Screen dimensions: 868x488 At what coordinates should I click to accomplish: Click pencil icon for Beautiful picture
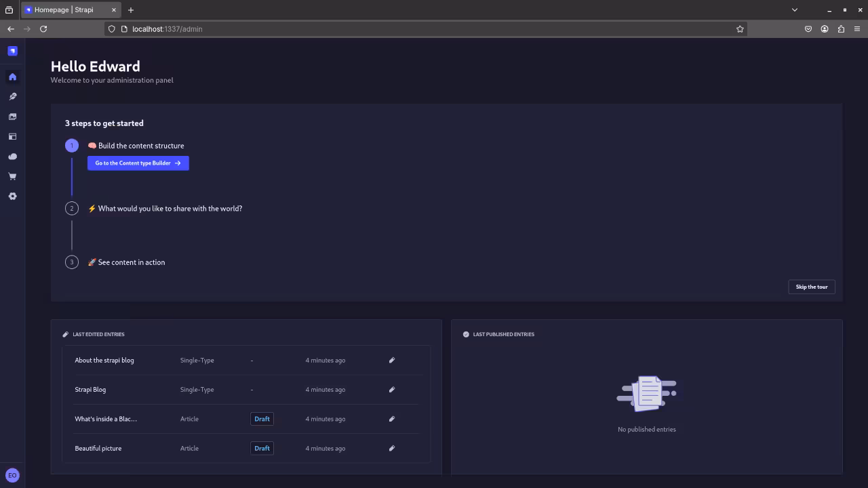pos(391,449)
